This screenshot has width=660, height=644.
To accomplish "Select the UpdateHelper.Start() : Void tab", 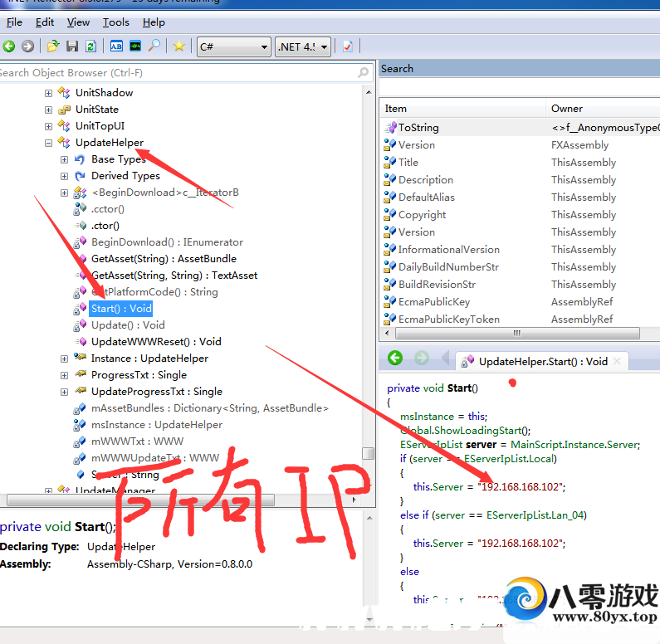I will 541,361.
